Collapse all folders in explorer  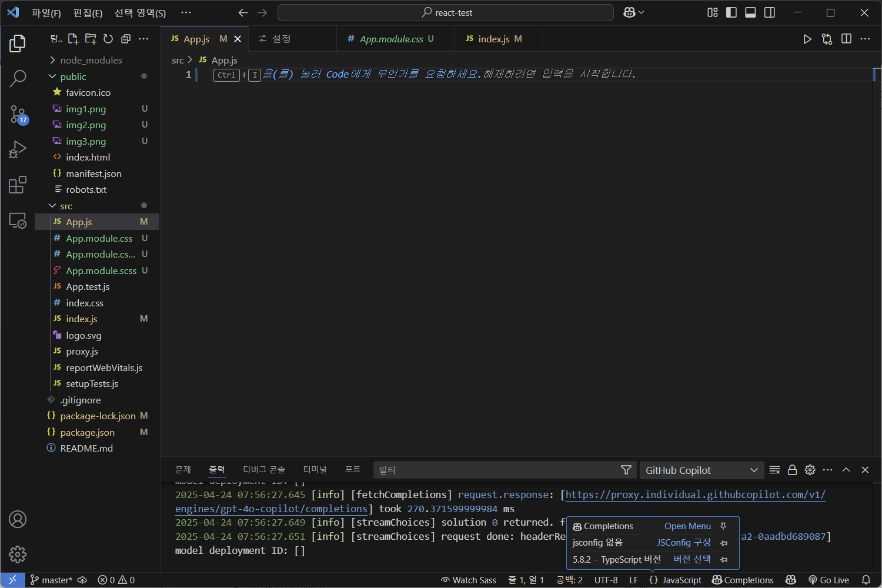coord(126,39)
